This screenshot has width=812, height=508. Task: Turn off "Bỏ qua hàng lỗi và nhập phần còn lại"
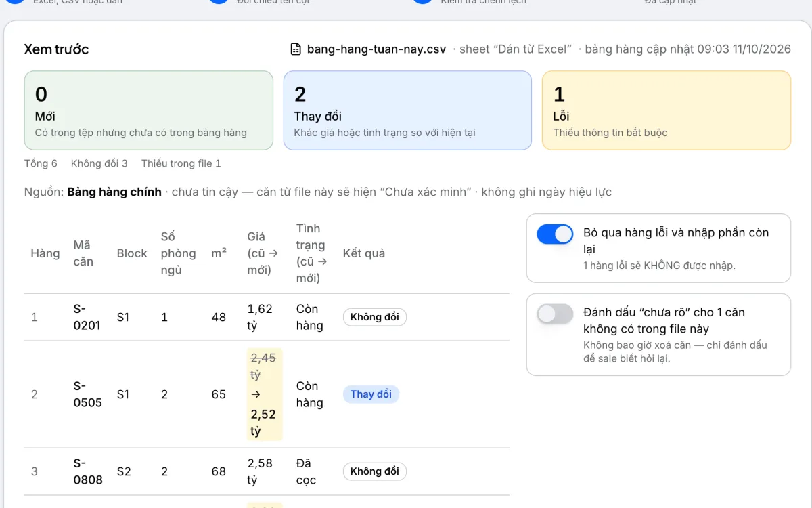[555, 234]
